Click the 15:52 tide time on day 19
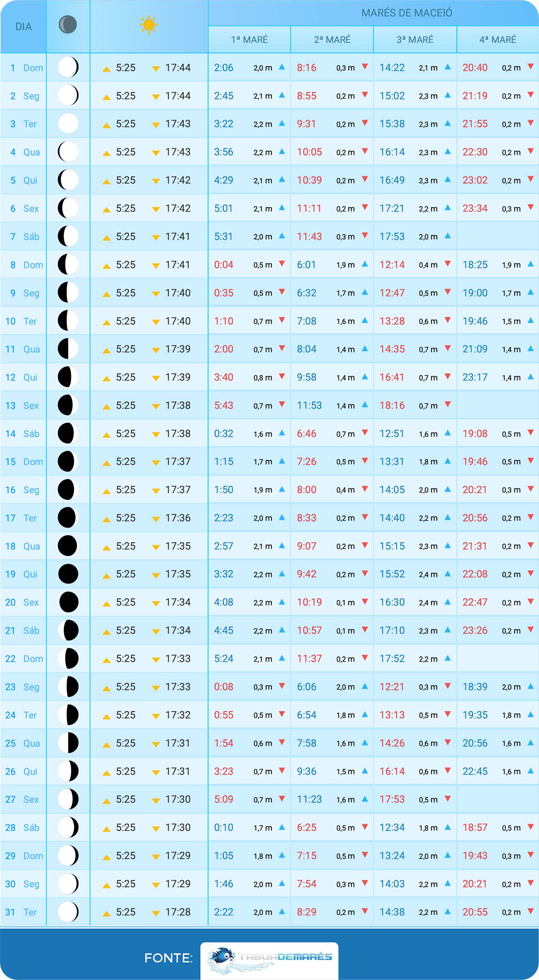The image size is (539, 980). coord(392,574)
